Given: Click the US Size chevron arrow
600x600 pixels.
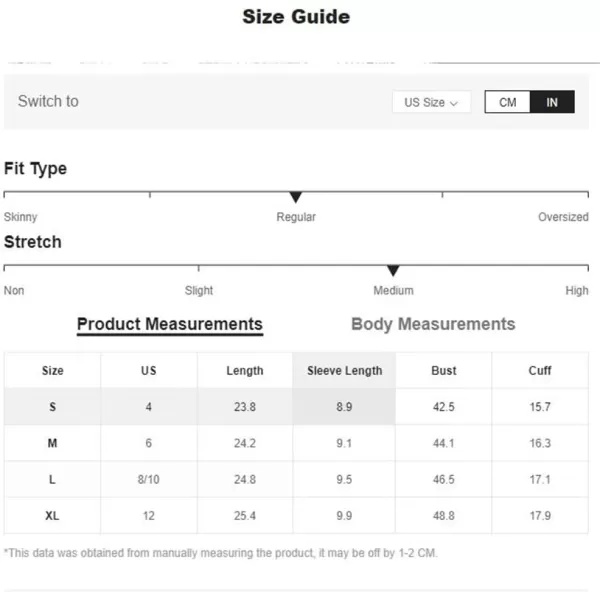Looking at the screenshot, I should tap(454, 103).
